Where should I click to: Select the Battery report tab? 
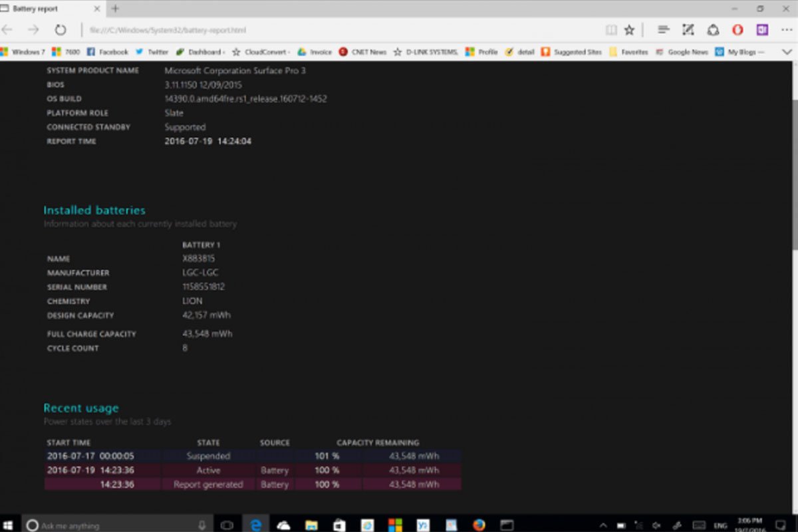pyautogui.click(x=52, y=9)
